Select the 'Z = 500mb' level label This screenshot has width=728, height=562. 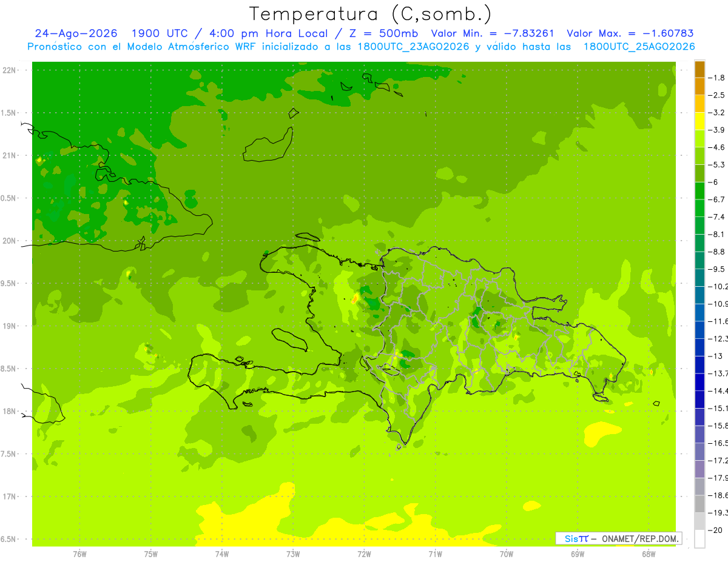coord(382,33)
